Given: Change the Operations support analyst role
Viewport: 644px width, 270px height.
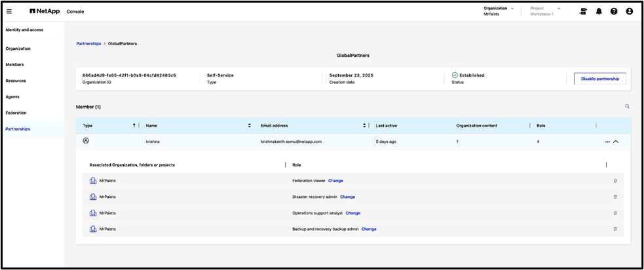Looking at the screenshot, I should tap(353, 213).
